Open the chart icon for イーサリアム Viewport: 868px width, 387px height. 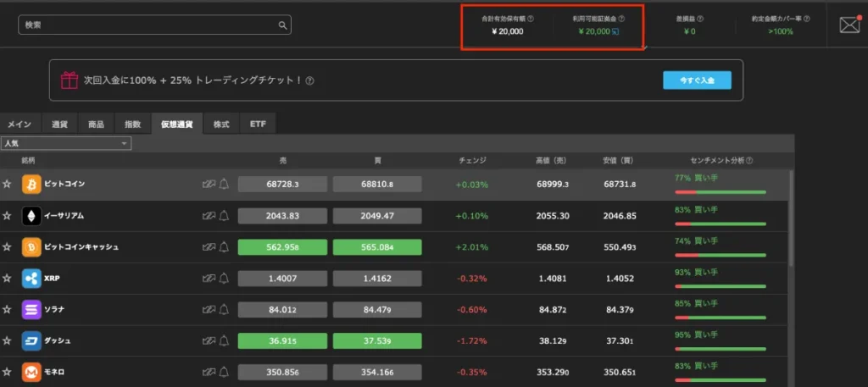pos(209,216)
